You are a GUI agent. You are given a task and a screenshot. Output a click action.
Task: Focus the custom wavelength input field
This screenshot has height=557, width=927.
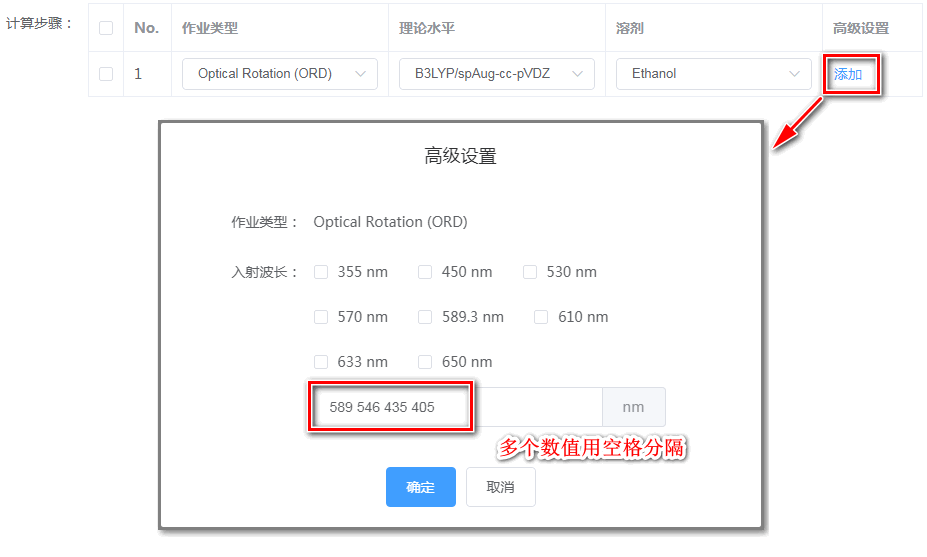457,407
